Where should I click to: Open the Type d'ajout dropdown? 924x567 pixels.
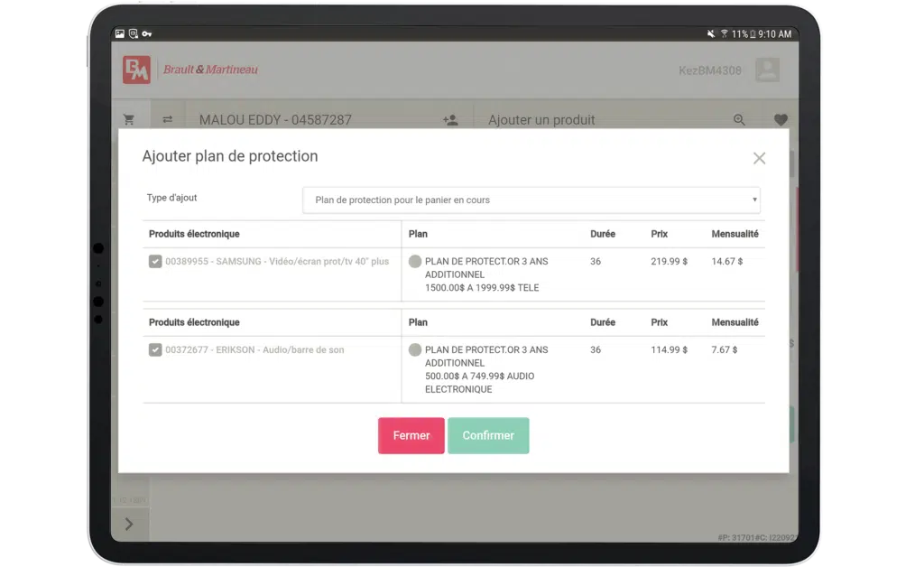click(531, 200)
